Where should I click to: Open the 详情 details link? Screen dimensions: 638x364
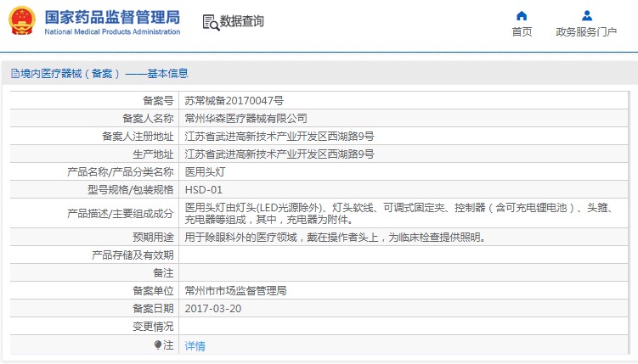(x=195, y=345)
